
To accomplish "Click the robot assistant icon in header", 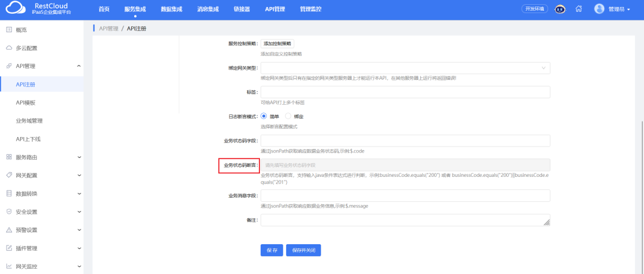I will pos(560,10).
